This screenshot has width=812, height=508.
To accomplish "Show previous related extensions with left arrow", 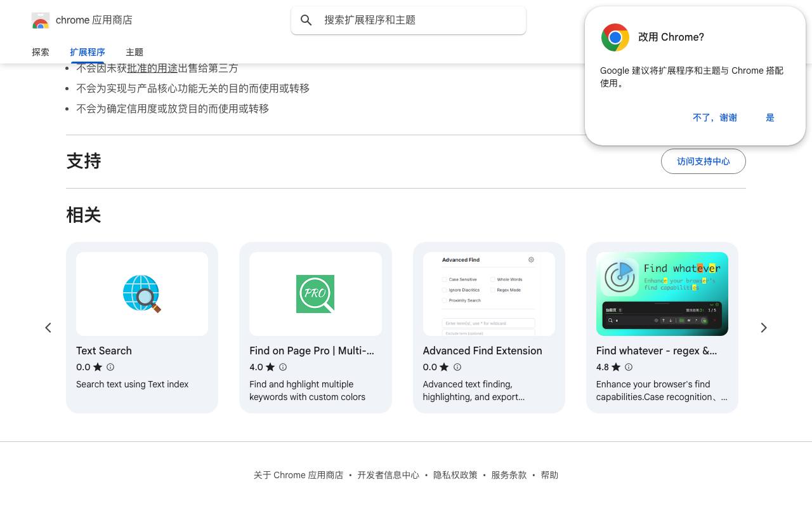I will click(x=48, y=328).
